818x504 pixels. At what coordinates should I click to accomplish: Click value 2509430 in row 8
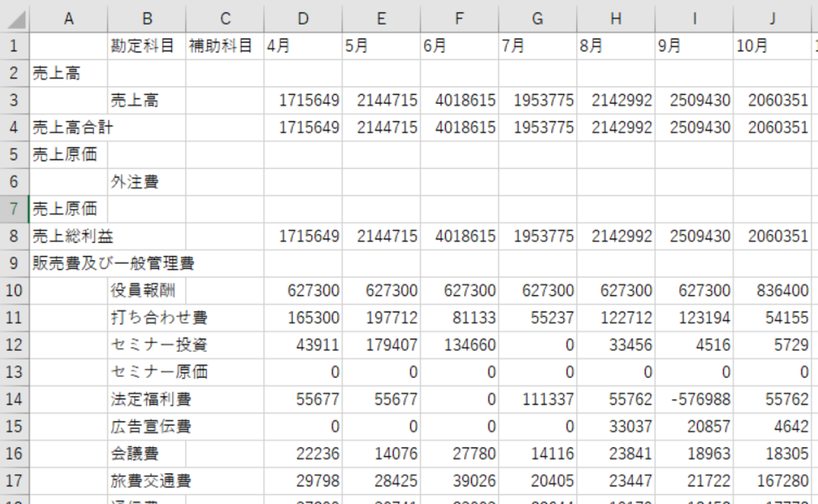[694, 236]
